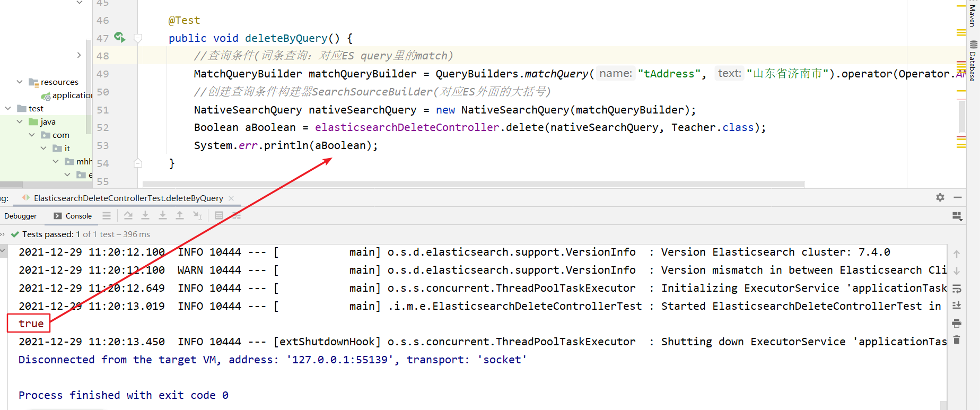Viewport: 980px width, 410px height.
Task: Run the deleteByQuery test from the gutter icon
Action: tap(119, 37)
